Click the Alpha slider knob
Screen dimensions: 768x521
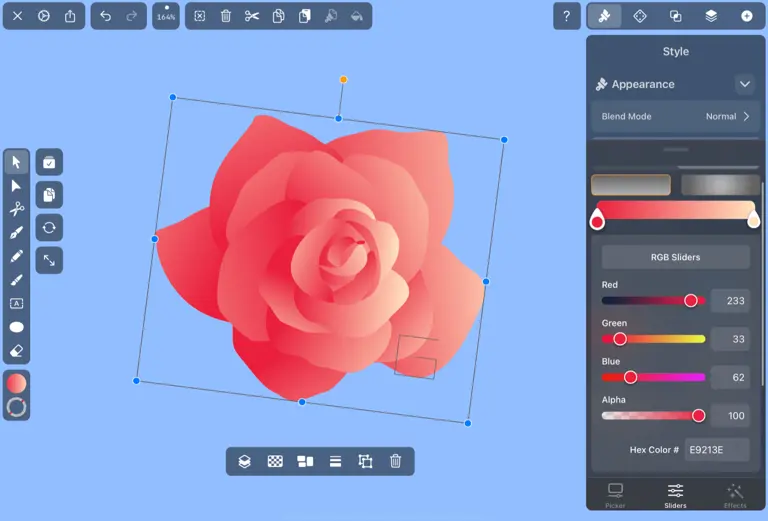[698, 416]
